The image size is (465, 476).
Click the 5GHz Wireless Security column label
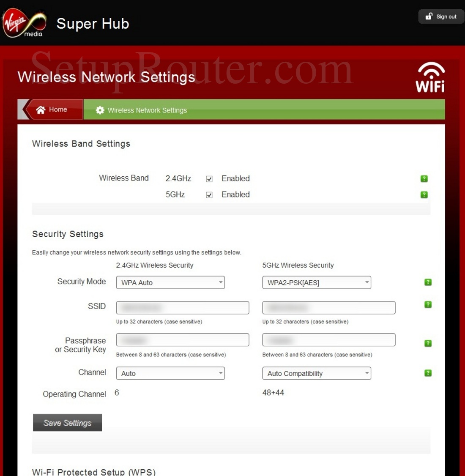[298, 265]
